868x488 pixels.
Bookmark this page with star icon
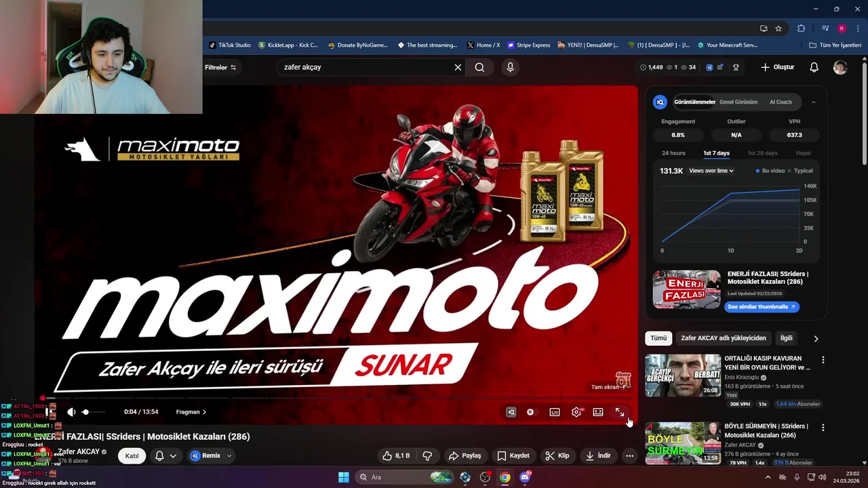[778, 28]
